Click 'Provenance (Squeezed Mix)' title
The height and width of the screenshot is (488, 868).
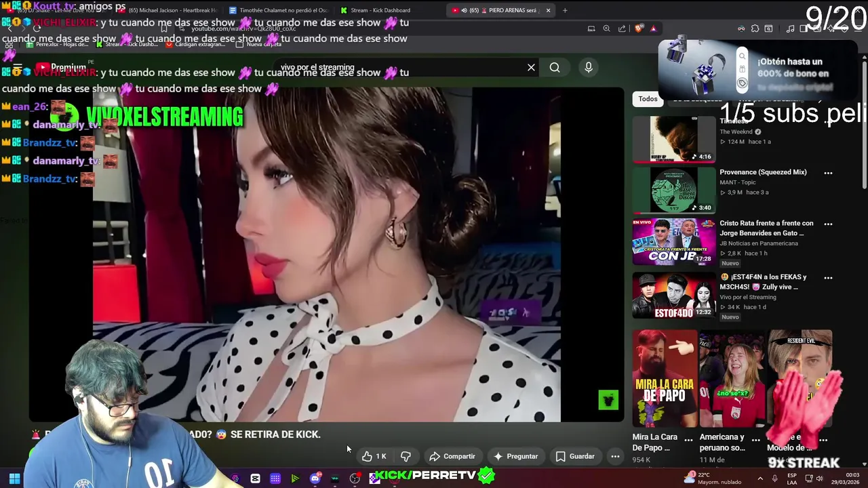click(x=763, y=172)
